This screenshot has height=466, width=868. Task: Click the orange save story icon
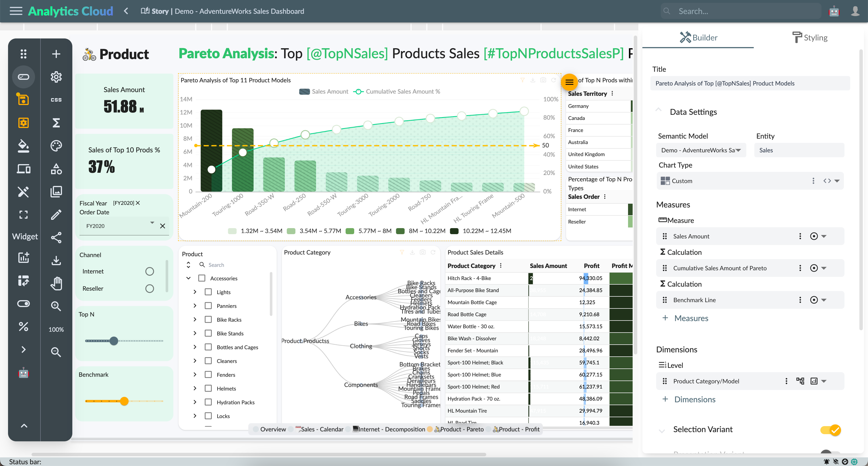point(23,99)
